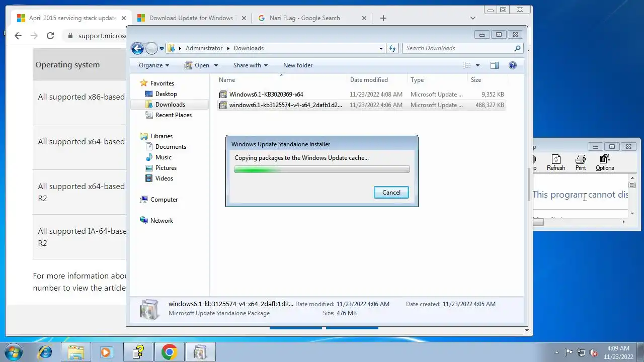Click the Explorer Back navigation button
The image size is (644, 362).
click(x=137, y=48)
